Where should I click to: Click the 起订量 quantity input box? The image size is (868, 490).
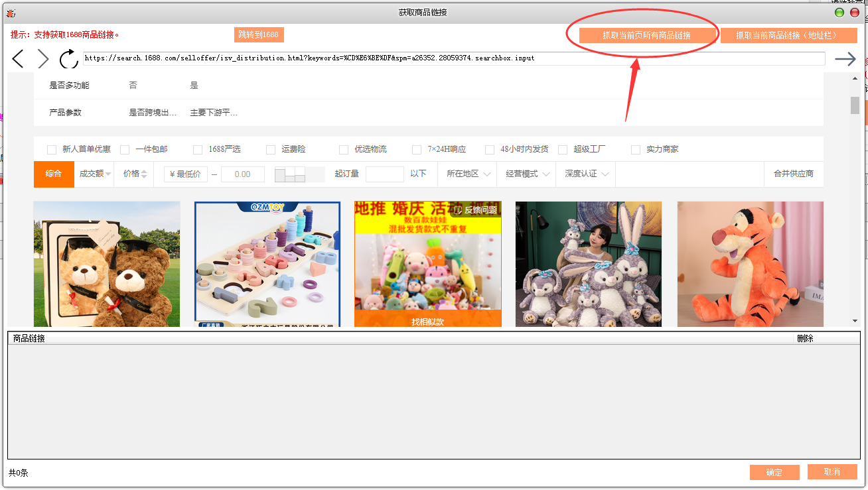(385, 174)
